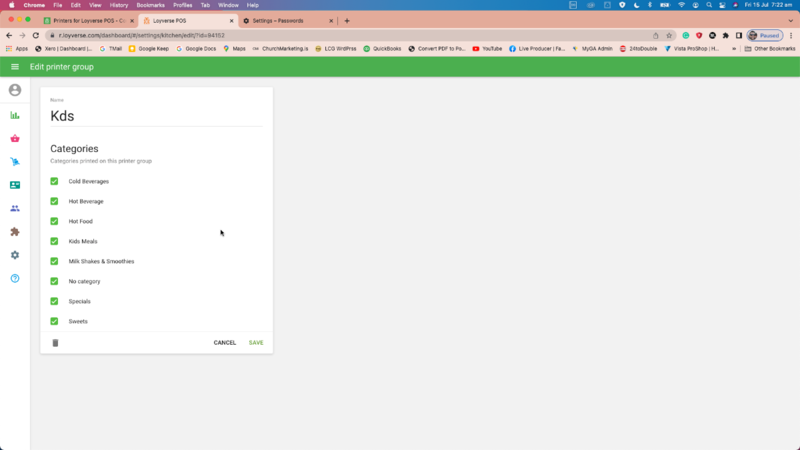Open the Inventory management icon in sidebar
The image size is (800, 450).
click(x=15, y=162)
